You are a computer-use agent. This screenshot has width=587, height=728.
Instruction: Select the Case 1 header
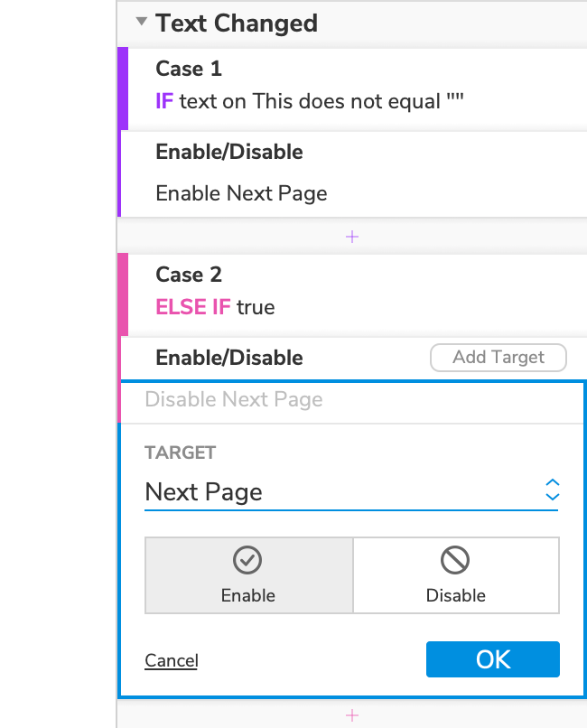click(189, 69)
